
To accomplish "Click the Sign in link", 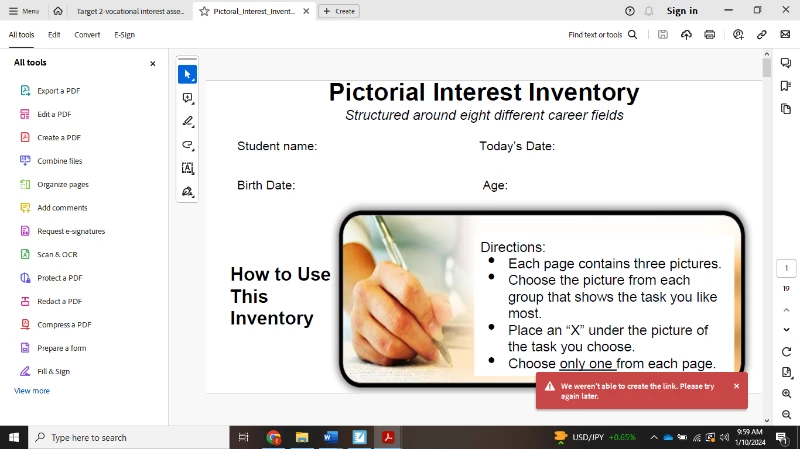I will coord(682,11).
